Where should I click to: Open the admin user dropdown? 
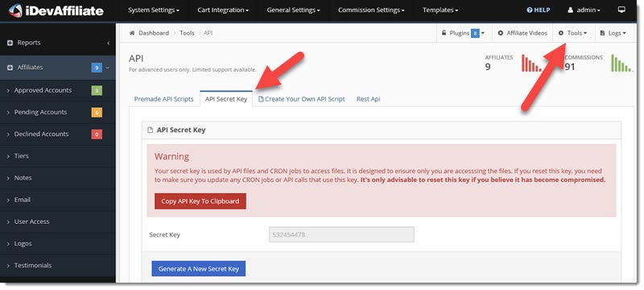coord(584,10)
